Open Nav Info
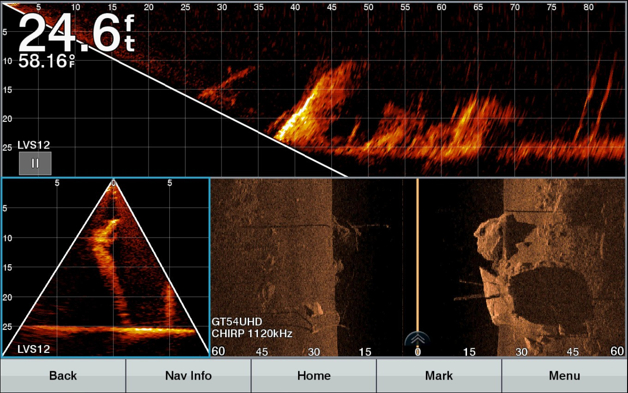This screenshot has width=628, height=393. (188, 376)
